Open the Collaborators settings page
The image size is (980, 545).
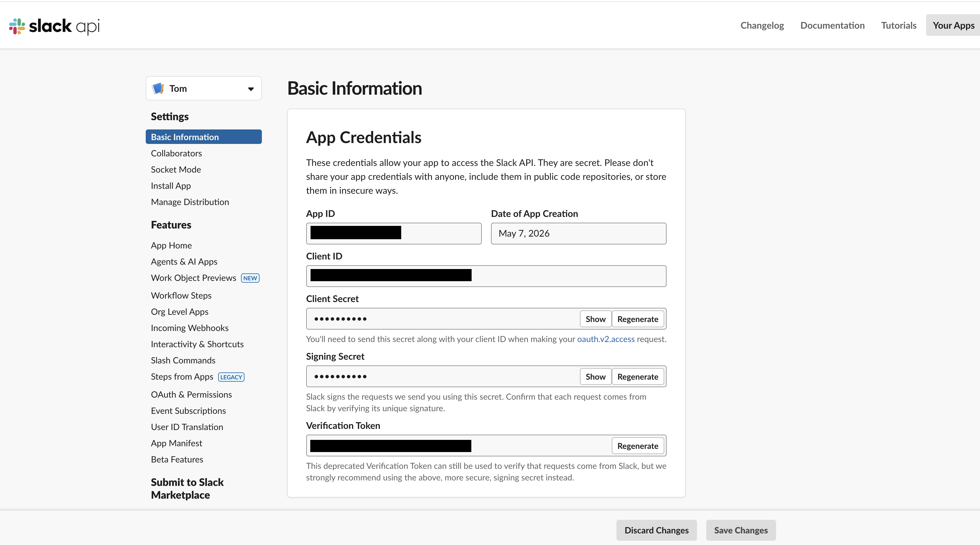click(176, 153)
